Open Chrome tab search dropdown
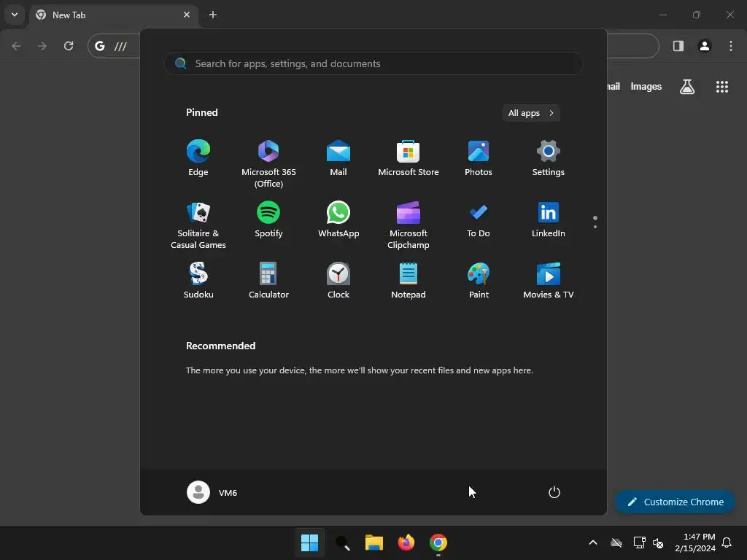Image resolution: width=747 pixels, height=560 pixels. [15, 15]
